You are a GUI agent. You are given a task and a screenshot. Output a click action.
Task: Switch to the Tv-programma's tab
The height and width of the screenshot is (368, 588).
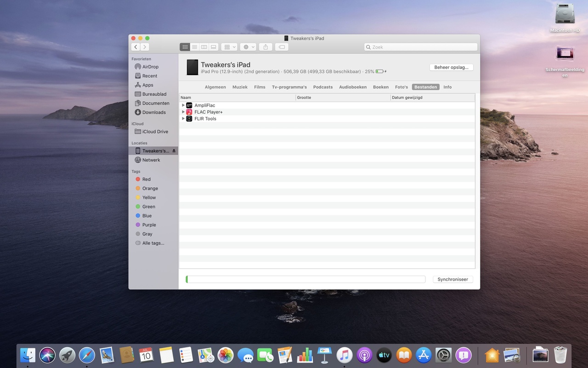tap(289, 87)
